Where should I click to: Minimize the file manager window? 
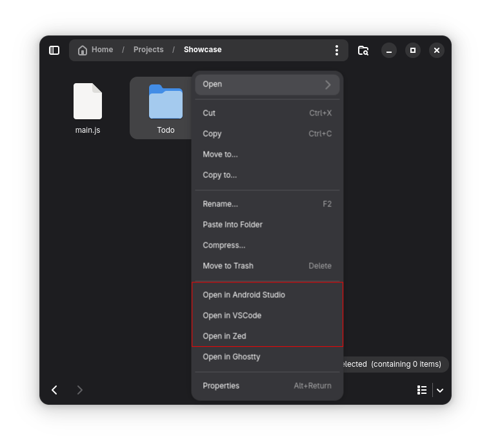(x=389, y=50)
